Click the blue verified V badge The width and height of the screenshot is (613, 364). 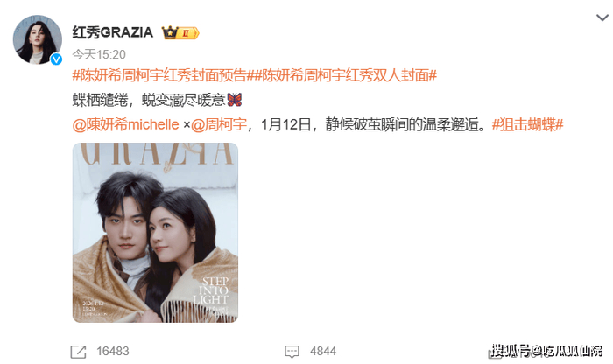tap(56, 59)
